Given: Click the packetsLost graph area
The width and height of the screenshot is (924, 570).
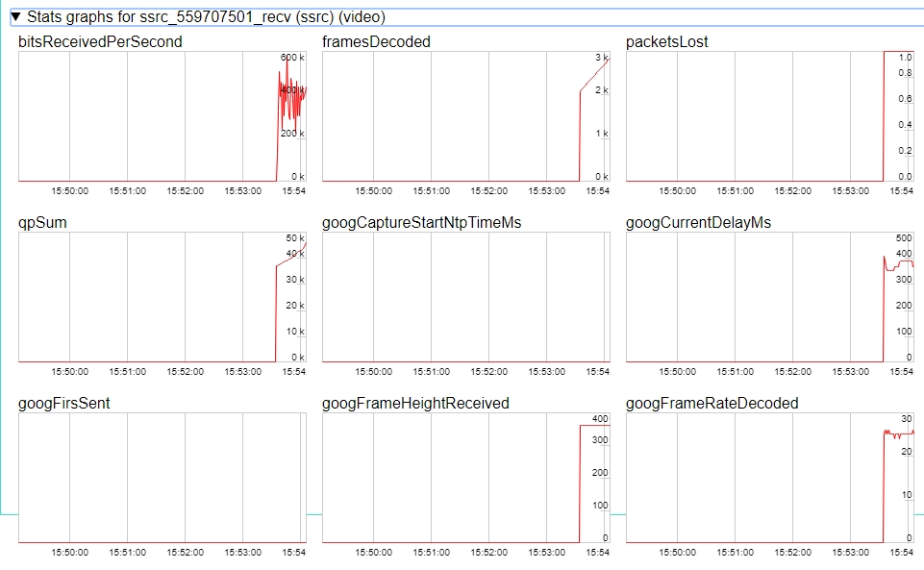Looking at the screenshot, I should [769, 115].
